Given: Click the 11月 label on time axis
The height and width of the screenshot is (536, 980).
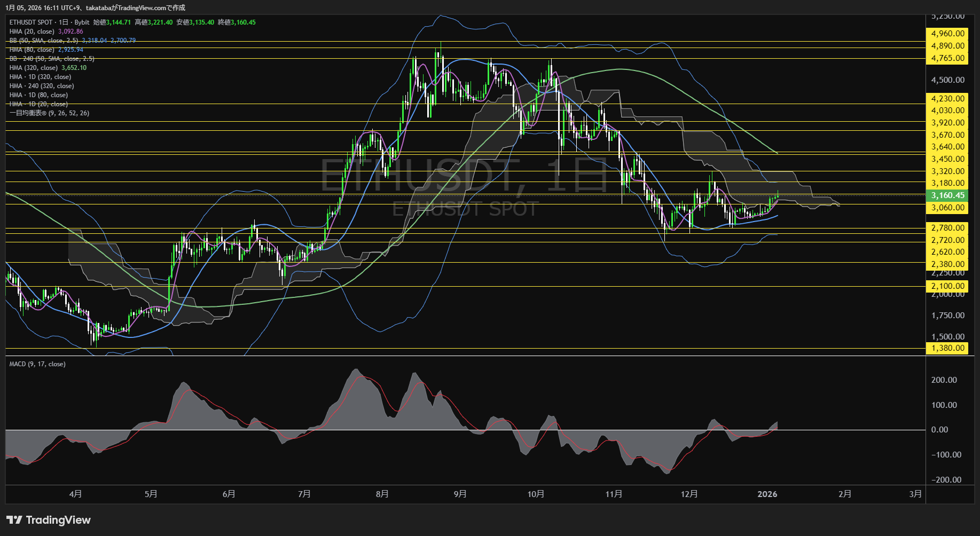Looking at the screenshot, I should point(614,494).
